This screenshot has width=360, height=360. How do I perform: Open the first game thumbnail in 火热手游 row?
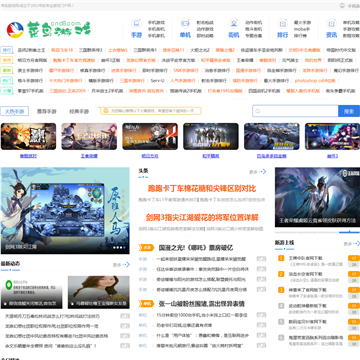click(x=28, y=136)
